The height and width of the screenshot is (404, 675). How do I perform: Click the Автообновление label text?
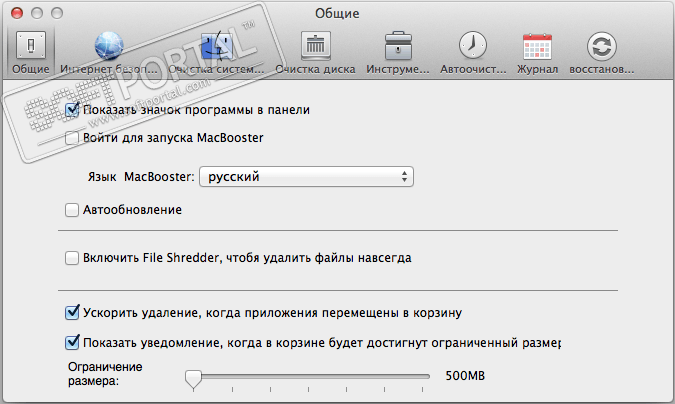pyautogui.click(x=133, y=210)
